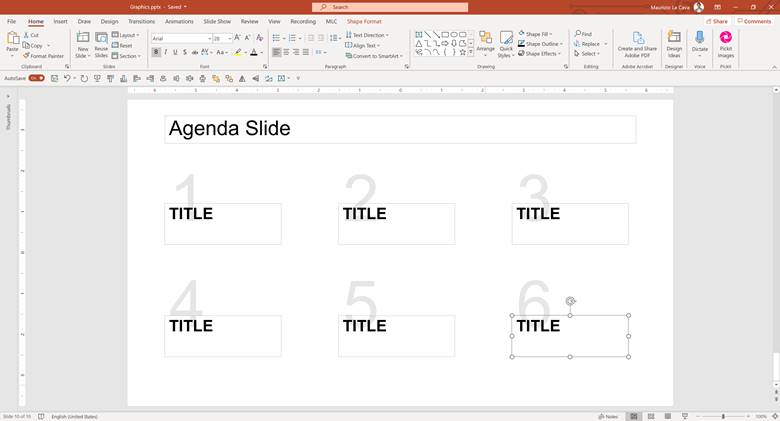Screen dimensions: 780x421
Task: Click the Search box in title bar
Action: point(390,7)
